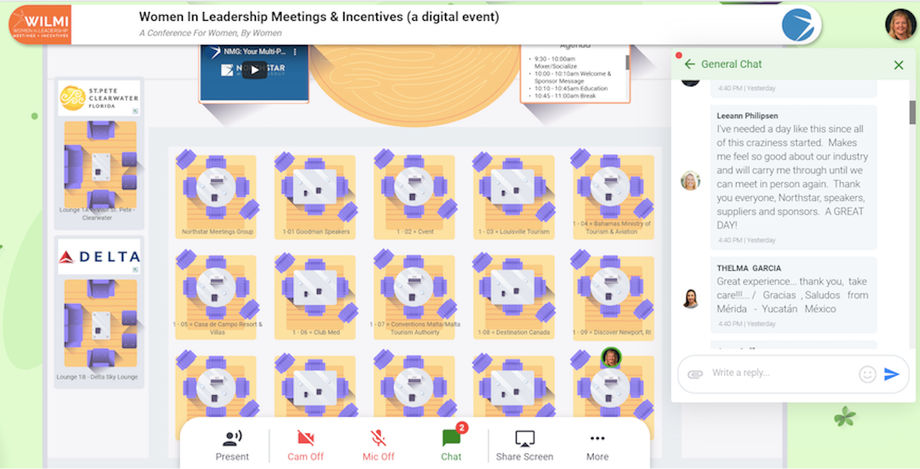Click the Delta sponsor banner
Image resolution: width=920 pixels, height=469 pixels.
point(99,257)
